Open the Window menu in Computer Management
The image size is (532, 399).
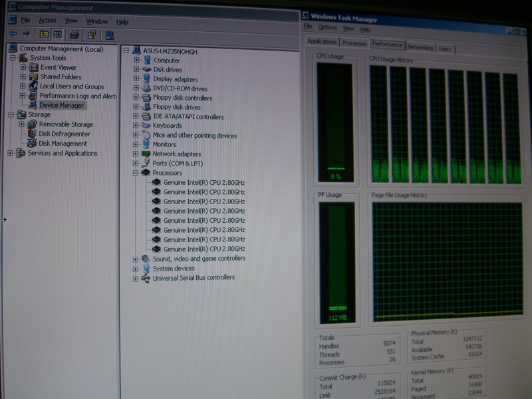coord(96,21)
